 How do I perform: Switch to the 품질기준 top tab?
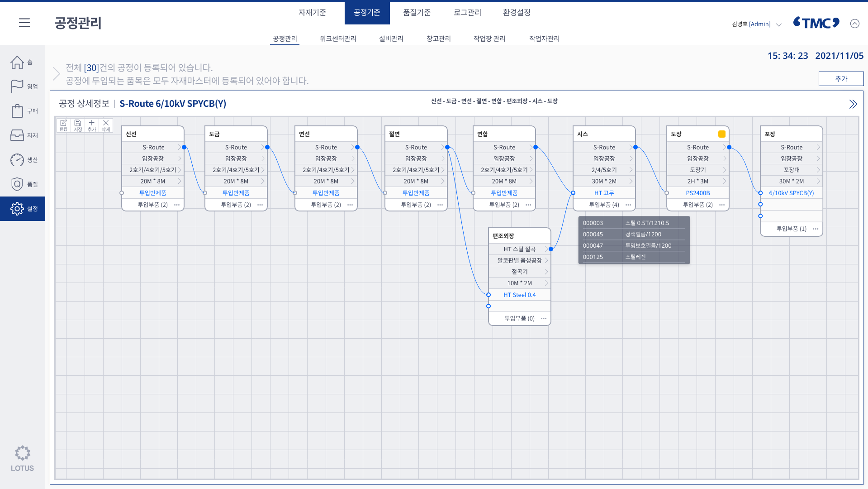(417, 13)
